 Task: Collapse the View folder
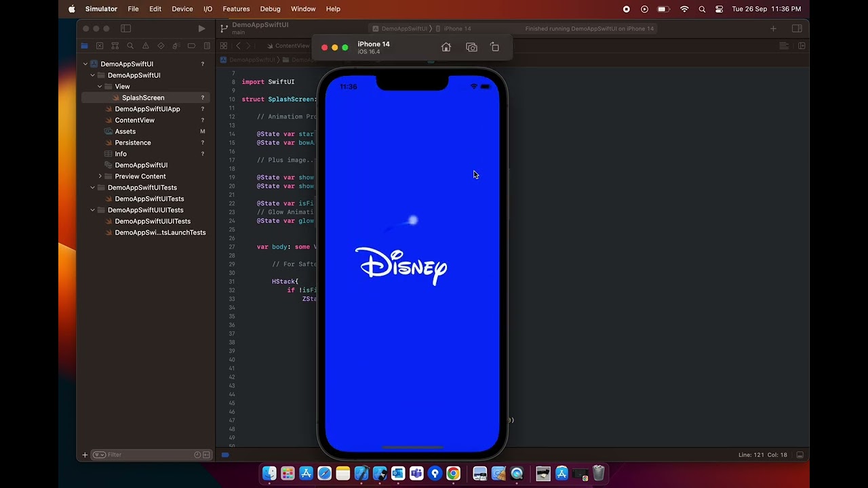pyautogui.click(x=100, y=87)
